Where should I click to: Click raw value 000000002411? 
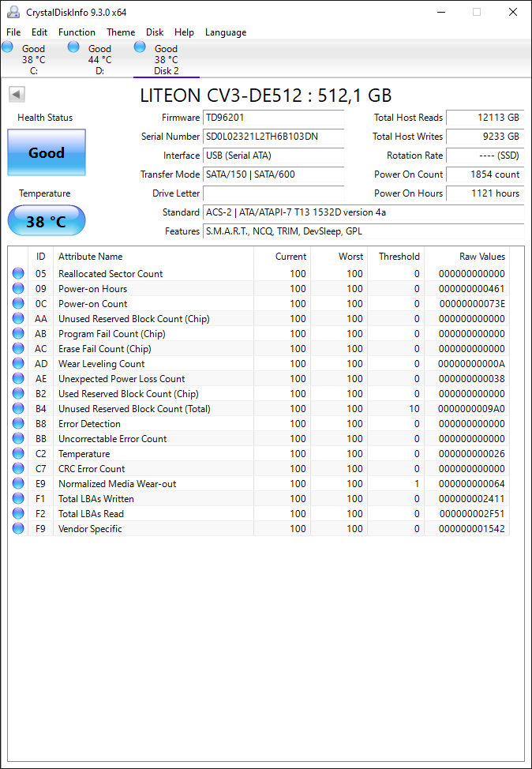click(x=472, y=499)
